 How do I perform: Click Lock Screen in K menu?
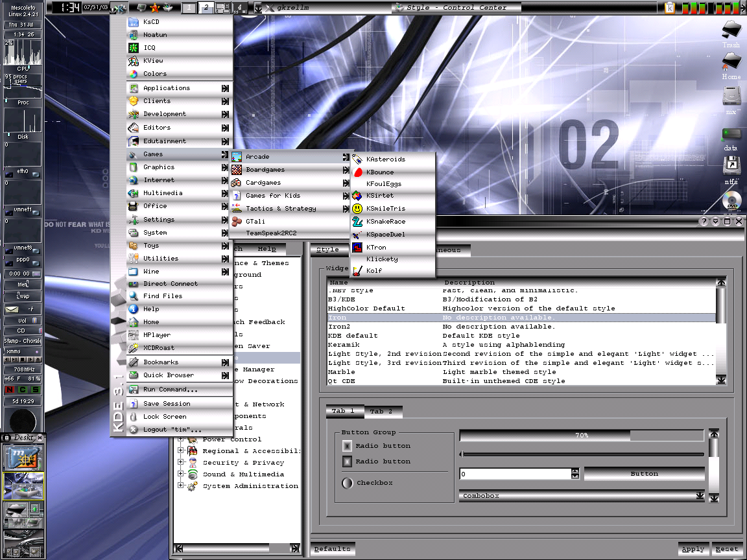tap(180, 416)
